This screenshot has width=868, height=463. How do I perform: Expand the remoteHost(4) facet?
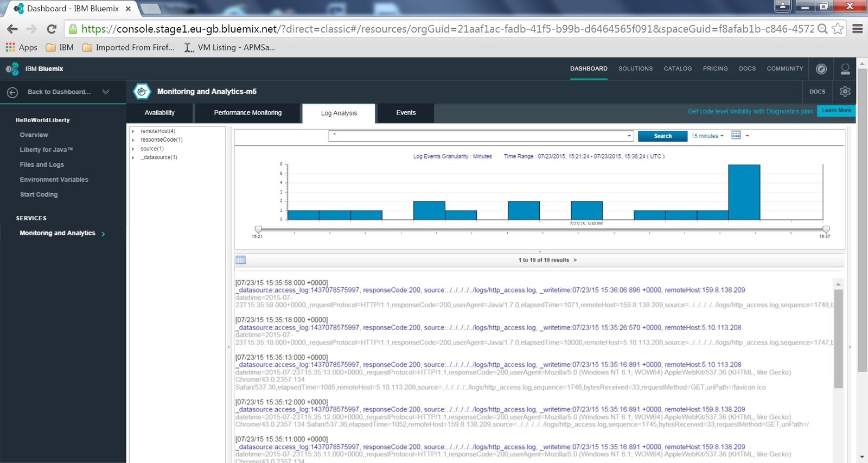(x=133, y=131)
